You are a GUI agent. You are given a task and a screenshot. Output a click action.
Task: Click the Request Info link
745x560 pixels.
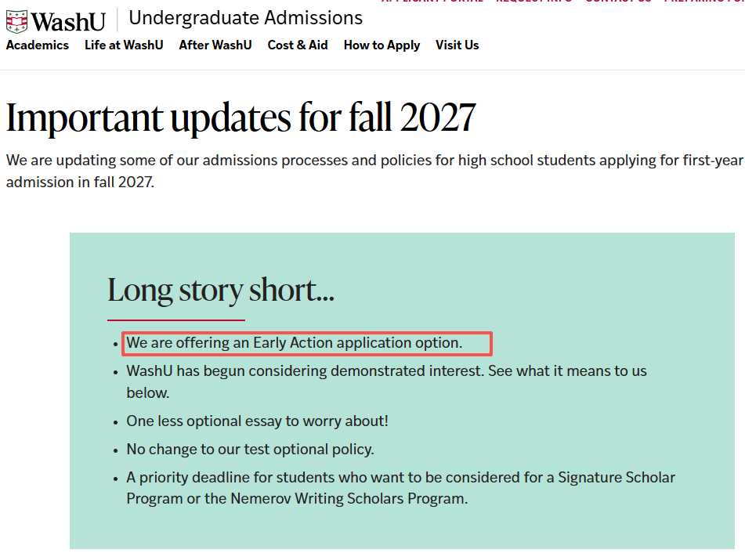pyautogui.click(x=534, y=2)
